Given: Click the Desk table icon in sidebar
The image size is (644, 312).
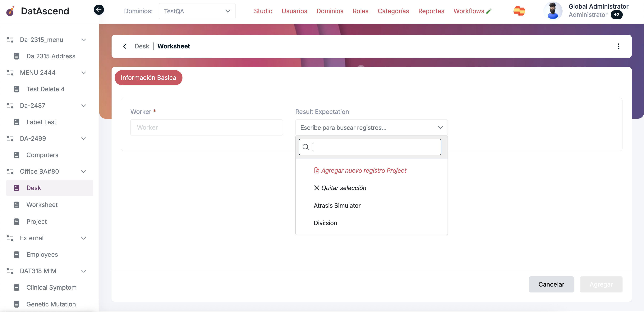Looking at the screenshot, I should pos(17,188).
